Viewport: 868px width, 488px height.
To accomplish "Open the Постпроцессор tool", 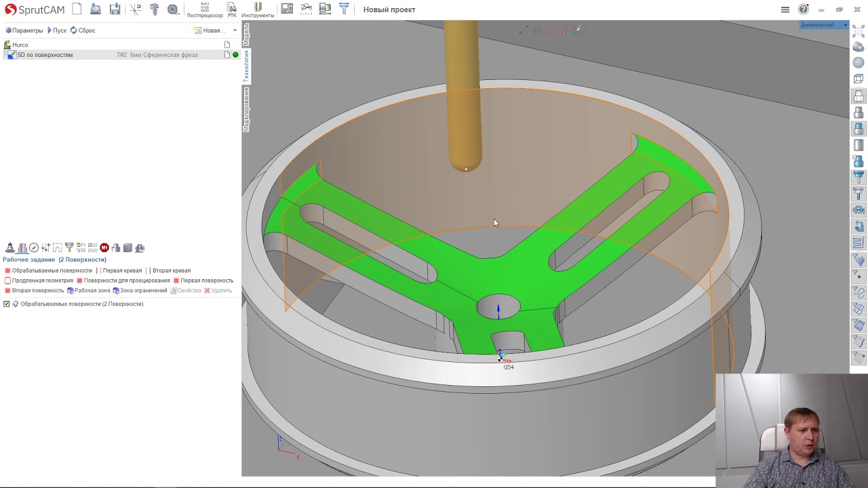I will click(x=205, y=9).
